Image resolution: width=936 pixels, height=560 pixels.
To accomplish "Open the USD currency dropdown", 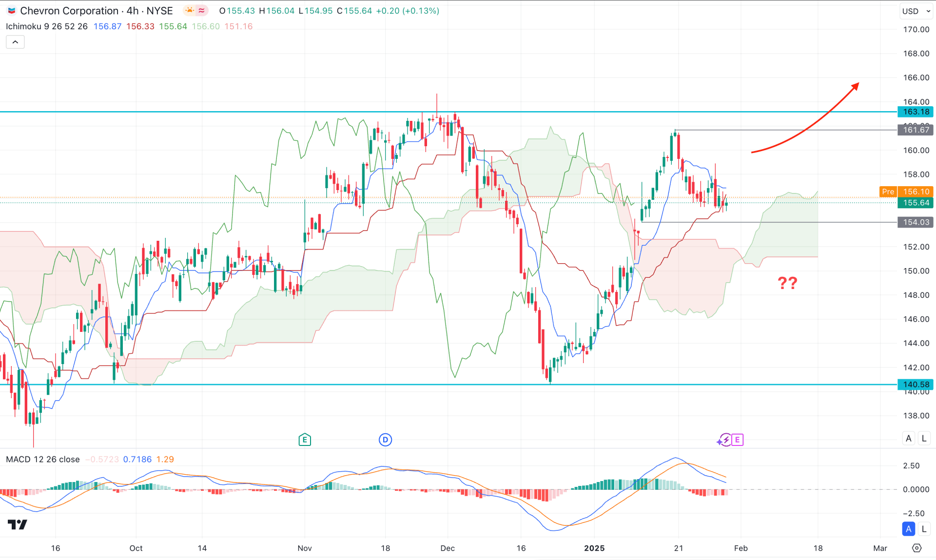I will click(916, 11).
